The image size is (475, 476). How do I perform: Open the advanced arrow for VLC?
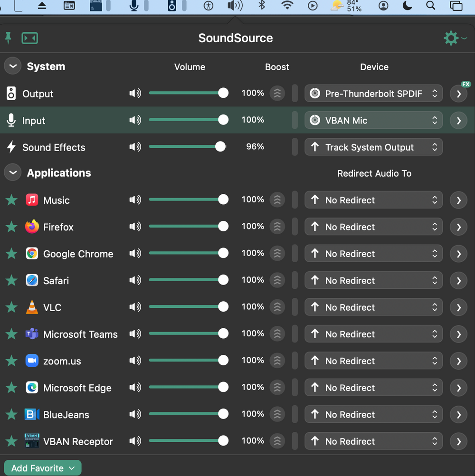458,307
